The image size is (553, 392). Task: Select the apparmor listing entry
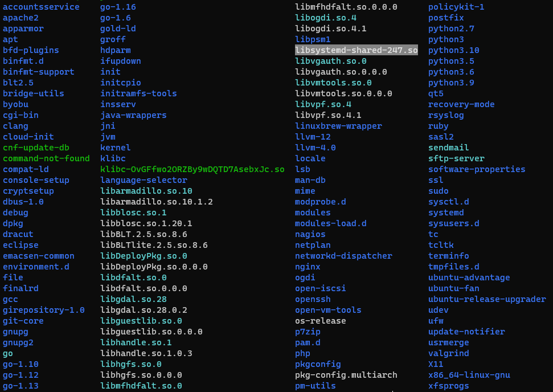[23, 28]
